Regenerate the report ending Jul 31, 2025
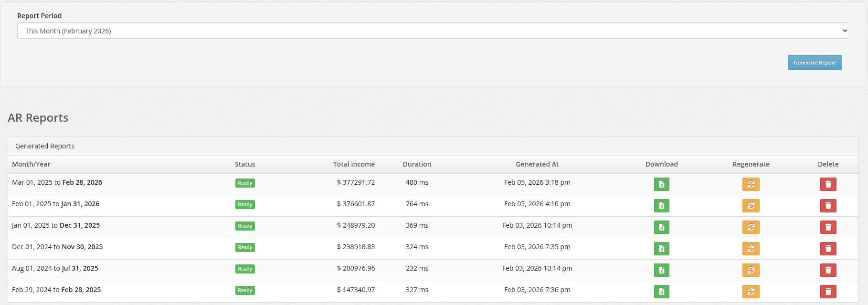Screen dimensions: 868x305 (751, 270)
